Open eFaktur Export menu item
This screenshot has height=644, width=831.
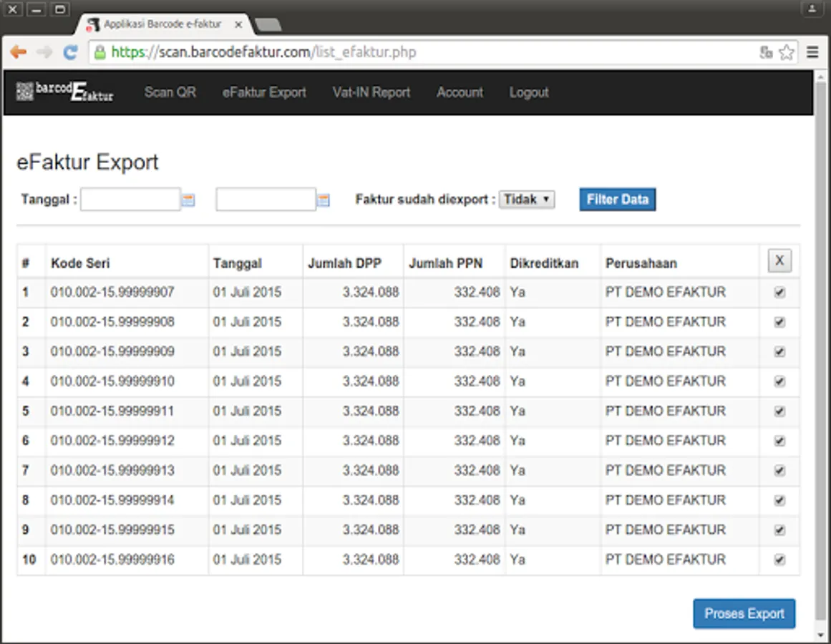click(264, 92)
